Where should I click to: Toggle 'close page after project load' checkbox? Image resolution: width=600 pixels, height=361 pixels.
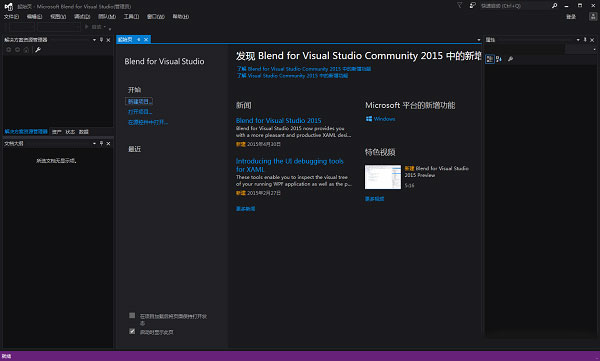point(132,315)
